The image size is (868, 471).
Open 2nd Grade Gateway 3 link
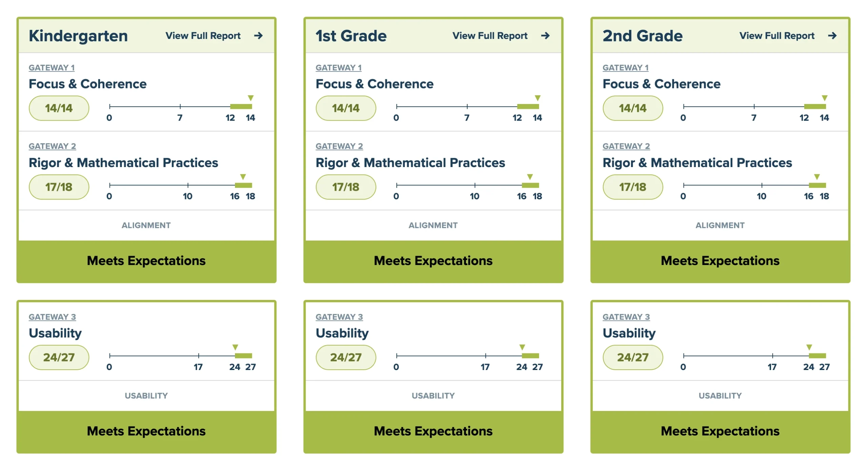626,316
